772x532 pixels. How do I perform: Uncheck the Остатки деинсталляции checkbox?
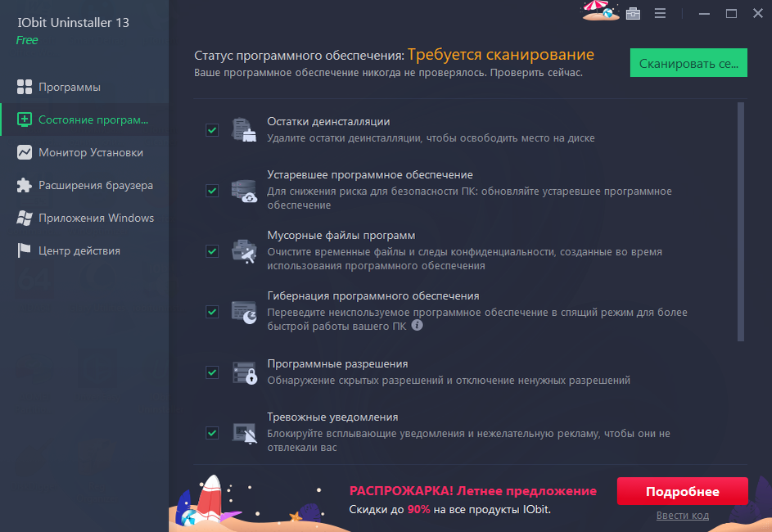pyautogui.click(x=212, y=130)
